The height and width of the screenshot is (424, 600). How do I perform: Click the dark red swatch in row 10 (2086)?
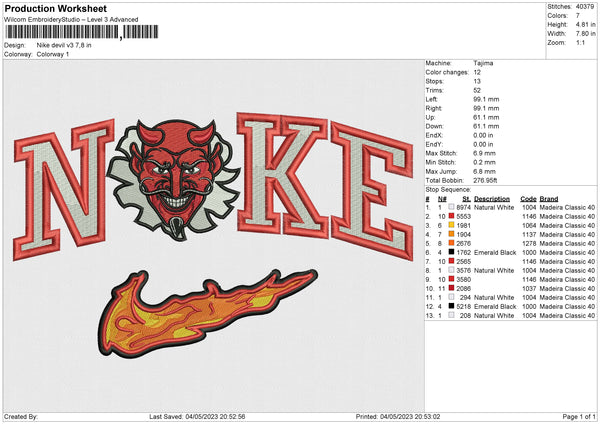[x=452, y=288]
